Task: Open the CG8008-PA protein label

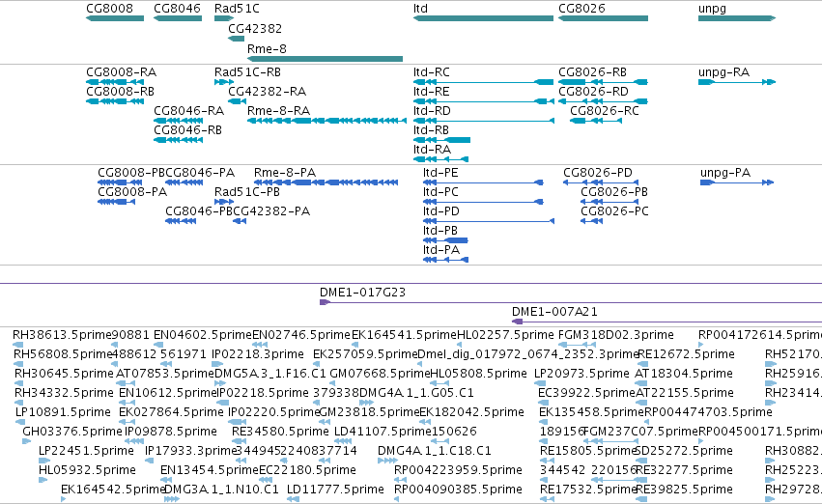Action: point(132,192)
